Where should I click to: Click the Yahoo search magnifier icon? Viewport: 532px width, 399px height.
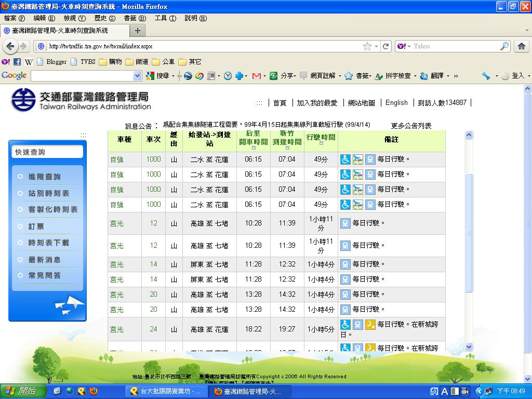[504, 46]
